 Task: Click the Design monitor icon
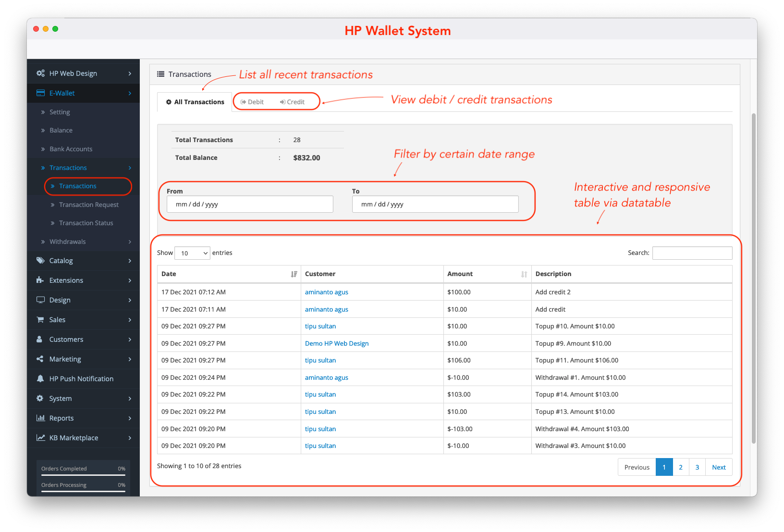pos(40,300)
